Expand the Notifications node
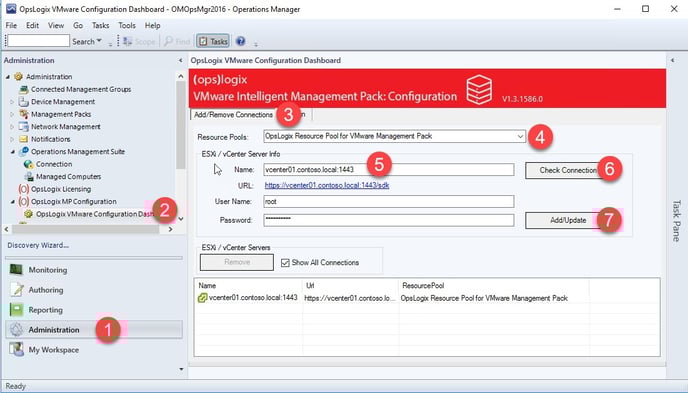The height and width of the screenshot is (393, 688). tap(12, 139)
